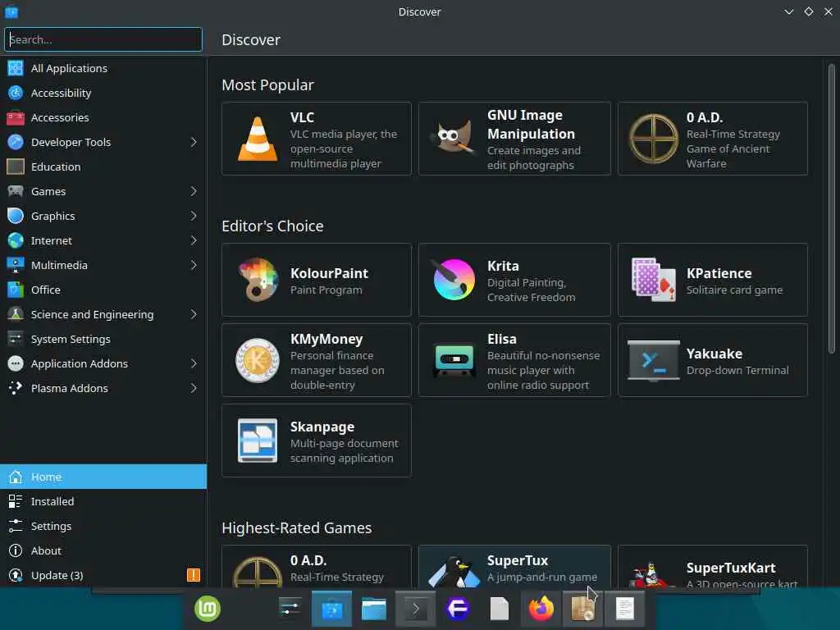Click the Multimedia monitor sidebar icon
This screenshot has height=630, width=840.
pos(16,265)
